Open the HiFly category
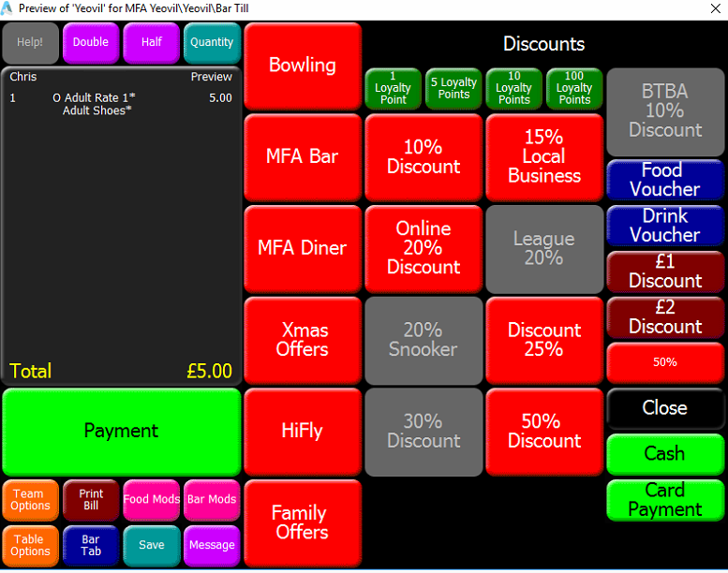 (303, 431)
